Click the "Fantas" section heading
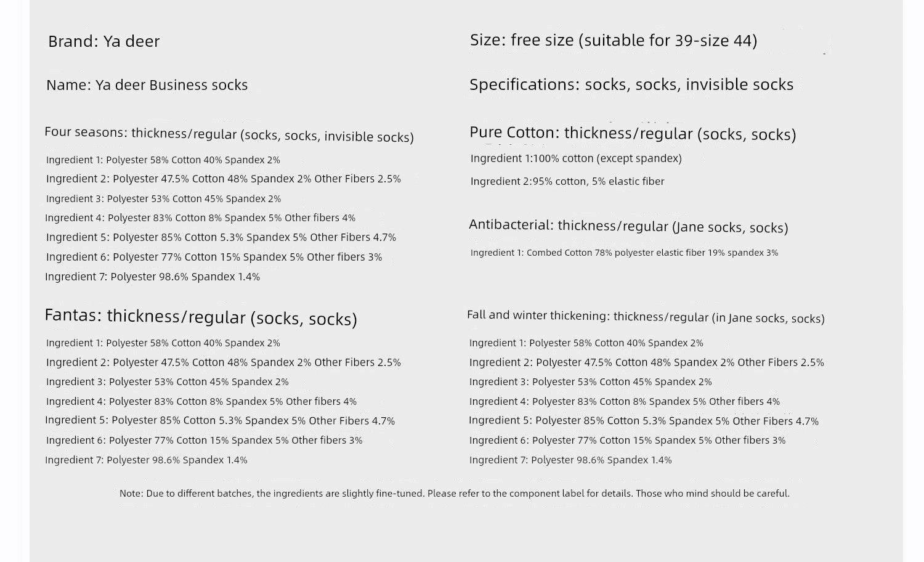 [201, 317]
